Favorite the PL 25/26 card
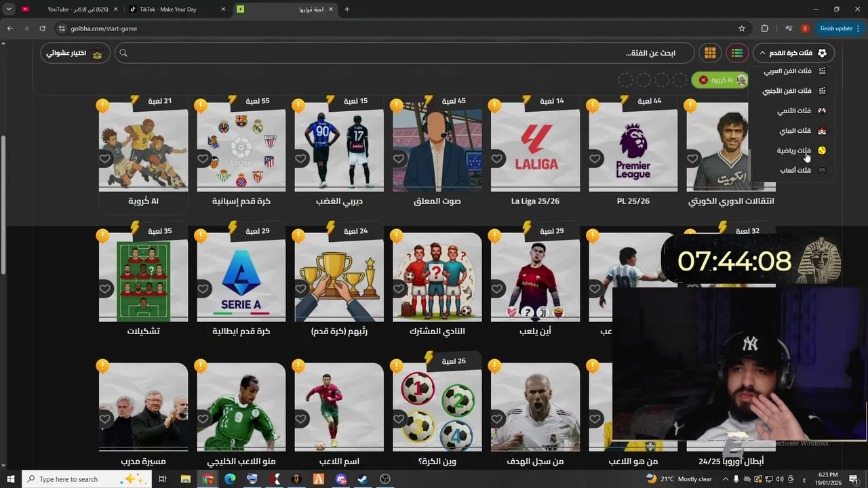The height and width of the screenshot is (488, 868). [595, 159]
